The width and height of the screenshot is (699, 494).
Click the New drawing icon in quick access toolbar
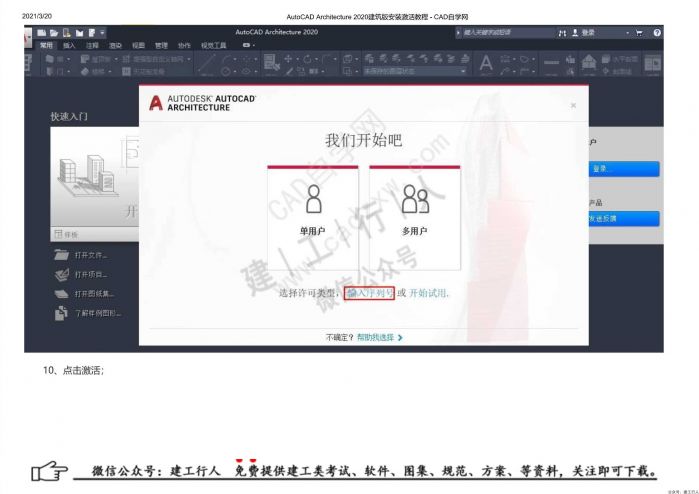[42, 33]
